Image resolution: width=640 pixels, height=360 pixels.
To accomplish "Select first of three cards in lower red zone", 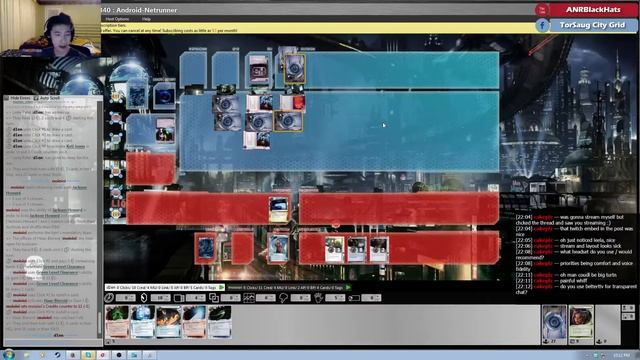I will (x=335, y=249).
